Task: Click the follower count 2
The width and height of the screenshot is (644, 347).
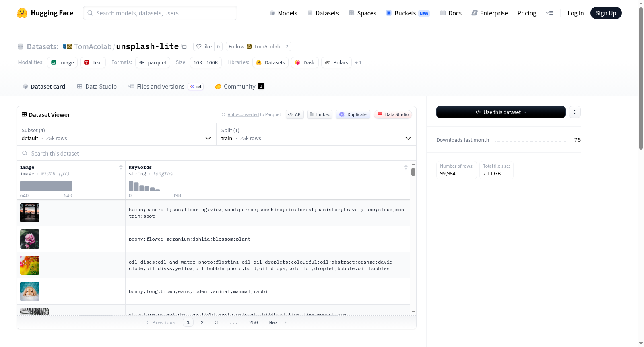Action: pos(287,46)
